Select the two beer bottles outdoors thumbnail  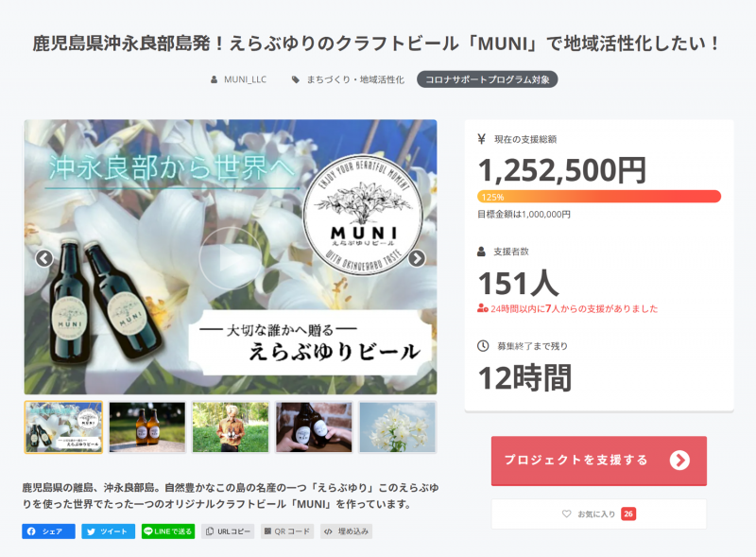pyautogui.click(x=147, y=427)
